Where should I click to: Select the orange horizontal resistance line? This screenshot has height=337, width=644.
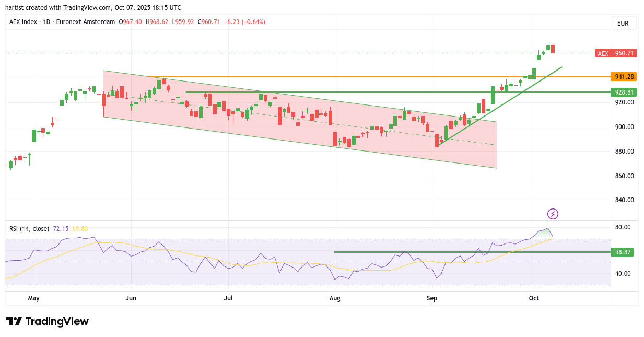click(x=366, y=77)
